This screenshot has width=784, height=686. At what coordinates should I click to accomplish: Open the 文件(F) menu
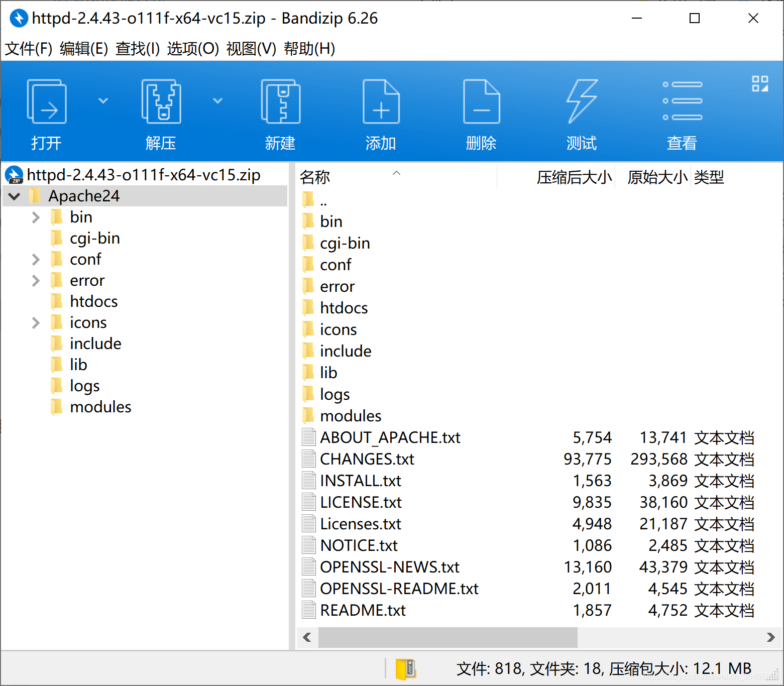click(x=29, y=49)
